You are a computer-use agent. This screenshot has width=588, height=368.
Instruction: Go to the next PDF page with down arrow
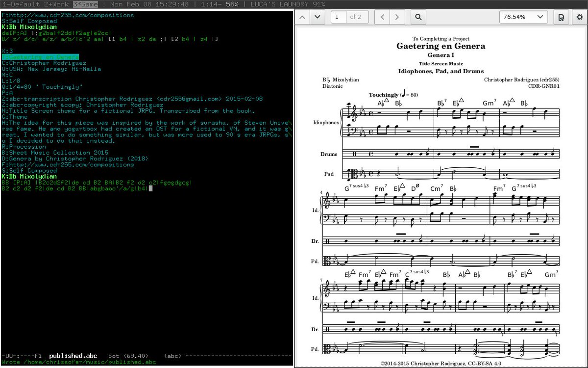point(317,17)
